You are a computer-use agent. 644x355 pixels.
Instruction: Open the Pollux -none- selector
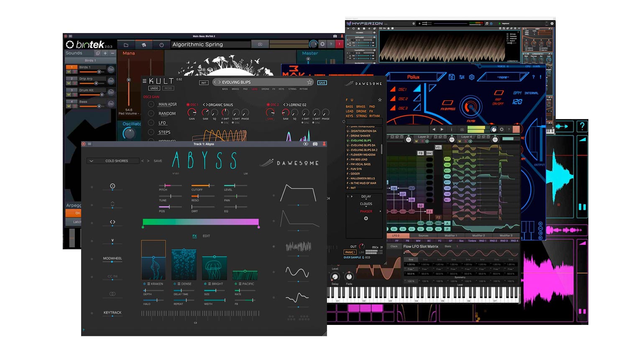(x=503, y=77)
